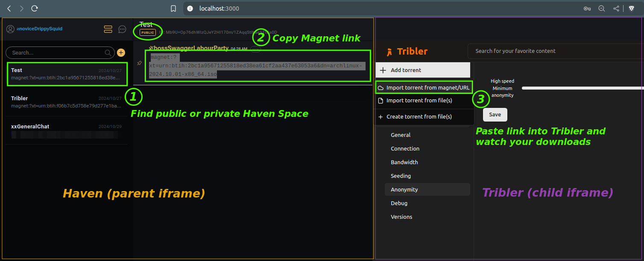Image resolution: width=644 pixels, height=261 pixels.
Task: Click the user profile avatar icon
Action: tap(10, 29)
